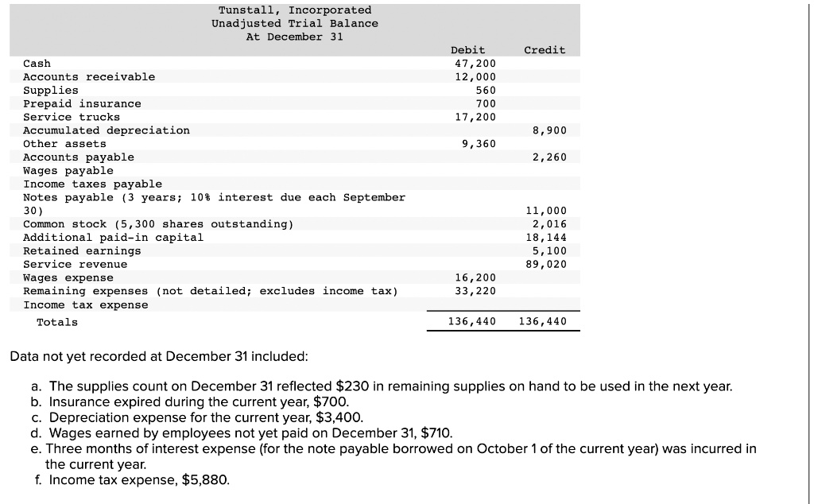
Task: Select the Prepaid insurance value 700
Action: pos(486,104)
